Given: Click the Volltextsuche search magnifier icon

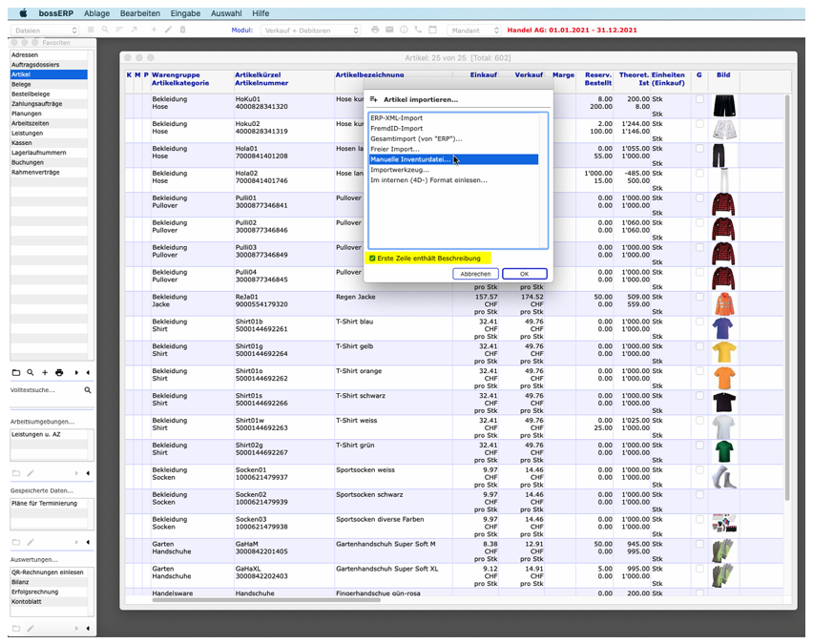Looking at the screenshot, I should (88, 390).
